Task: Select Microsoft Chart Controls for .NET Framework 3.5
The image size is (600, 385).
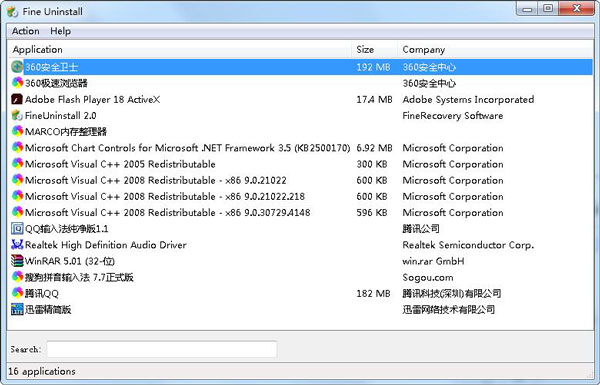Action: [188, 148]
